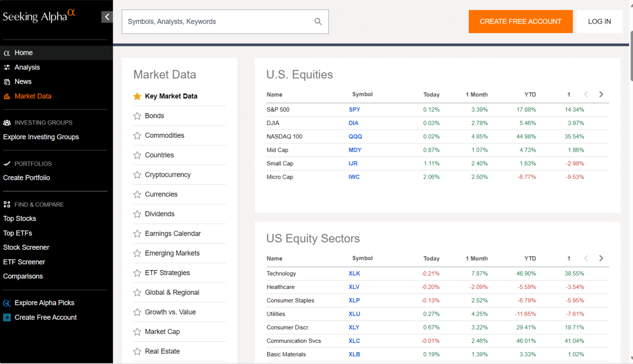633x364 pixels.
Task: Star the Countries category
Action: click(x=137, y=155)
